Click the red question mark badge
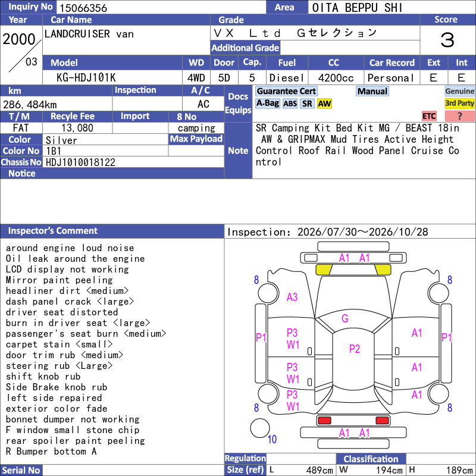This screenshot has width=476, height=476. (x=459, y=116)
